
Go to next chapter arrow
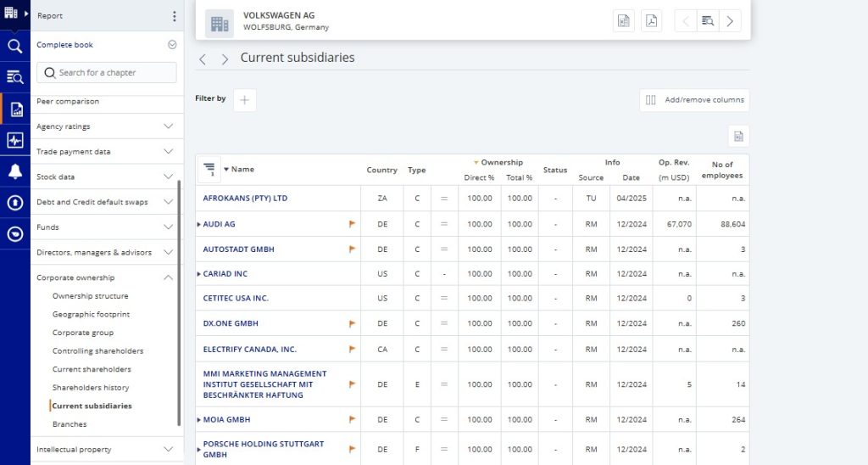(224, 59)
